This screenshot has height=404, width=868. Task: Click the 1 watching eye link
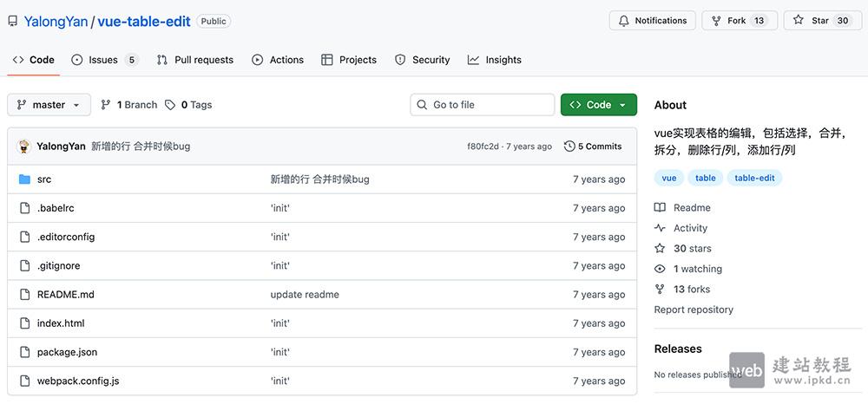[x=697, y=269]
